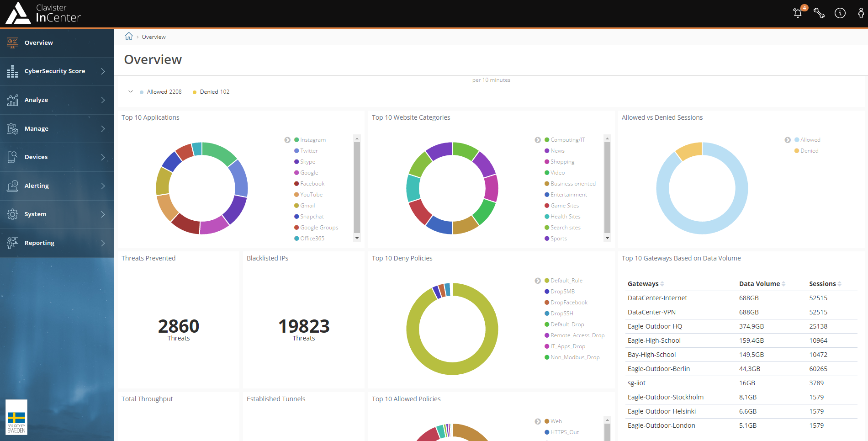Viewport: 868px width, 441px height.
Task: Click the Analyze chart icon
Action: tap(12, 100)
